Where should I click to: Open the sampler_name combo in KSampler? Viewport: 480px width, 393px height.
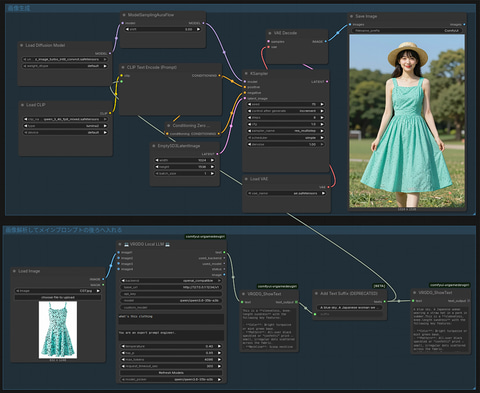click(286, 131)
